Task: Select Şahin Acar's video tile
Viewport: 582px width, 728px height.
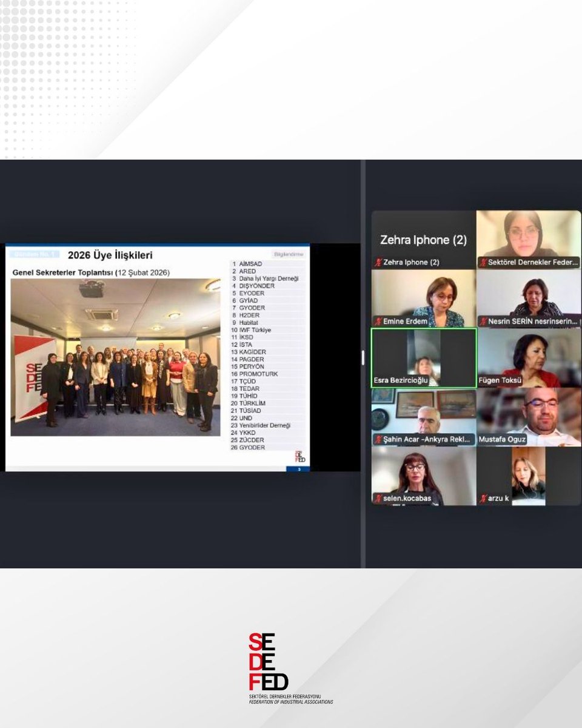Action: (x=424, y=417)
